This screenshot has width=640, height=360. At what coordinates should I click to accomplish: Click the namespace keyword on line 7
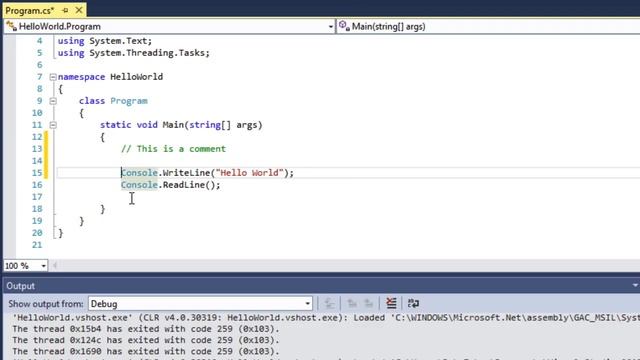coord(81,77)
